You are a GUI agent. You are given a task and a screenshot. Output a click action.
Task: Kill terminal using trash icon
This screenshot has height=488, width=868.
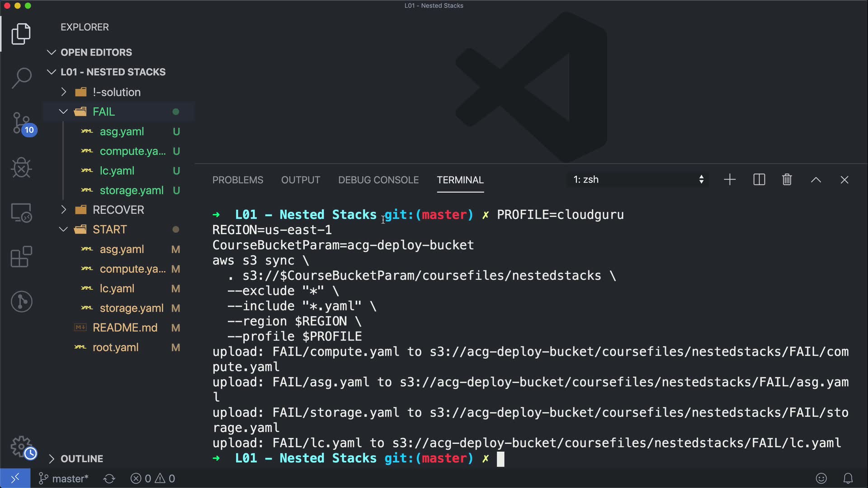pyautogui.click(x=787, y=180)
